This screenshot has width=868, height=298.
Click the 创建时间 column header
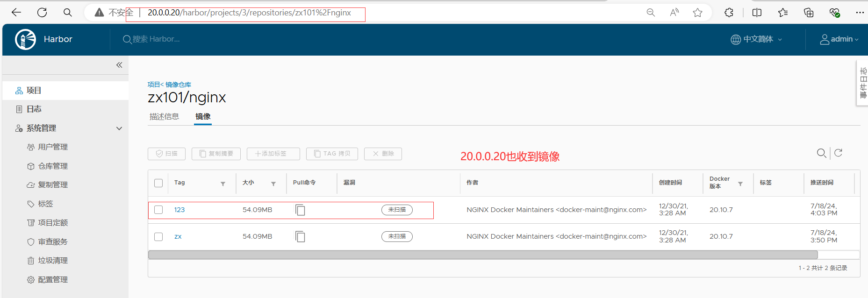[x=670, y=183]
